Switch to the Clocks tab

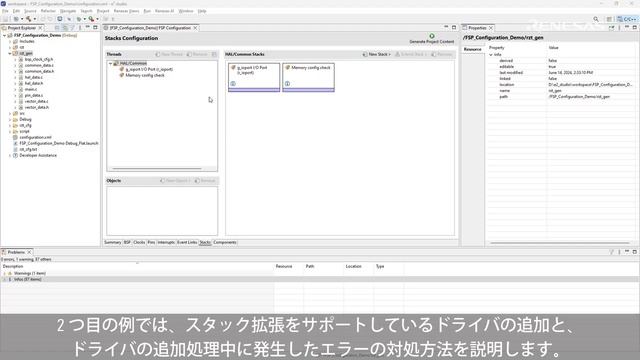pos(139,242)
